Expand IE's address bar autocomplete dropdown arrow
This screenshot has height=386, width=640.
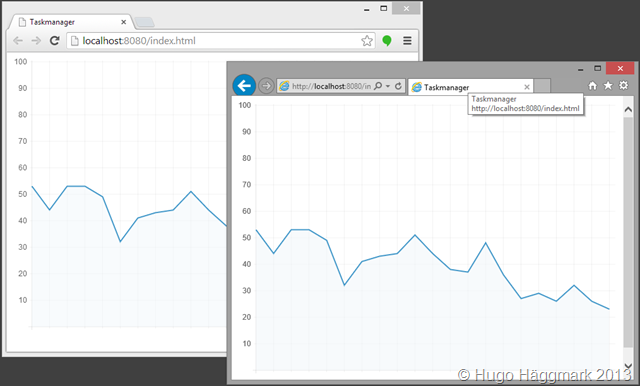(x=388, y=86)
